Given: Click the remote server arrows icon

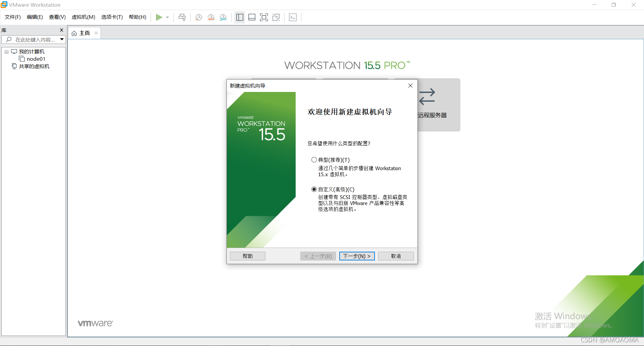Looking at the screenshot, I should pos(427,97).
